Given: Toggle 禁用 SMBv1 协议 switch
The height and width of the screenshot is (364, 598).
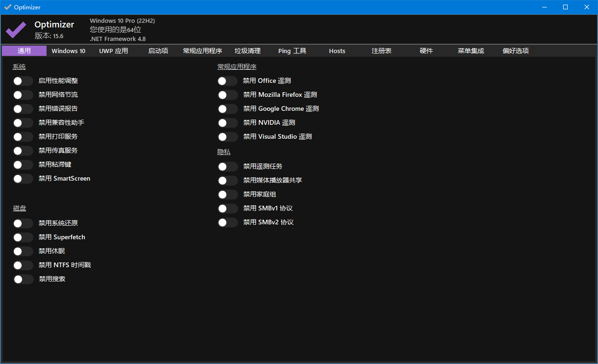Looking at the screenshot, I should (x=228, y=209).
